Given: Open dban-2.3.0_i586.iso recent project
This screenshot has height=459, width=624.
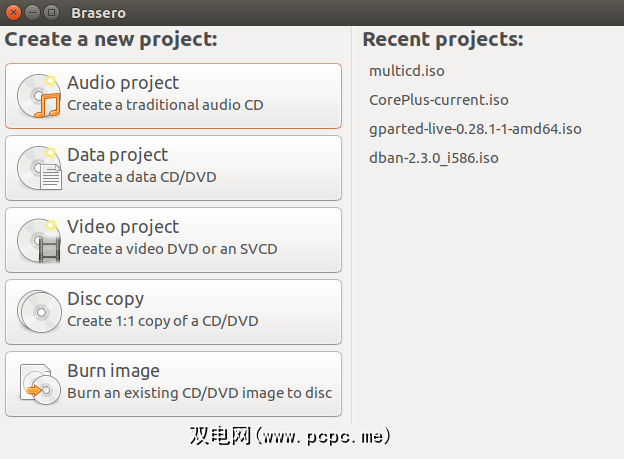Looking at the screenshot, I should coord(434,158).
